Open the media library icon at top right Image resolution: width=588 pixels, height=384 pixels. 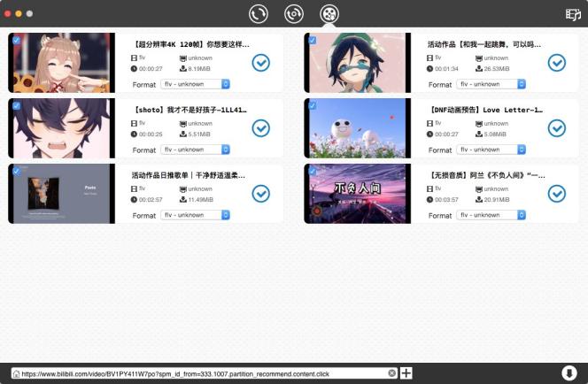(573, 14)
